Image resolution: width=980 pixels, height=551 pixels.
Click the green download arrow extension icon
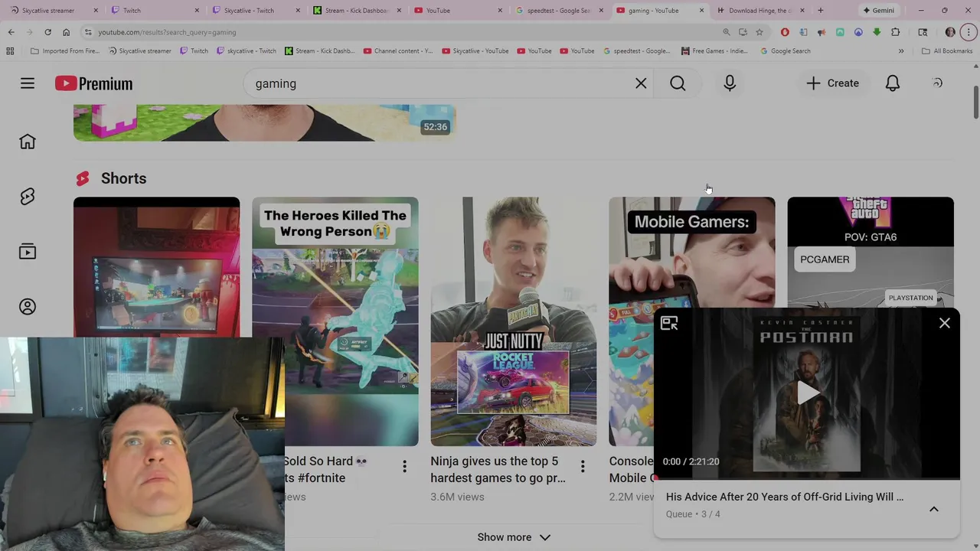[x=877, y=32]
